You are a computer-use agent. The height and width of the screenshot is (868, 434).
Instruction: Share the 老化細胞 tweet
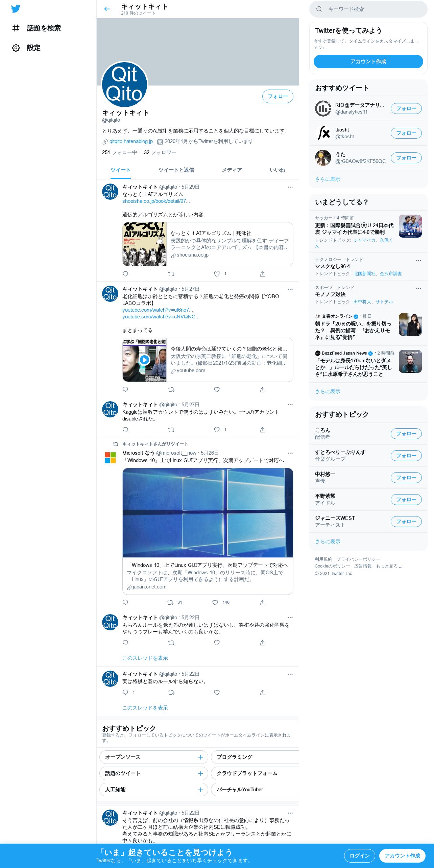(263, 389)
